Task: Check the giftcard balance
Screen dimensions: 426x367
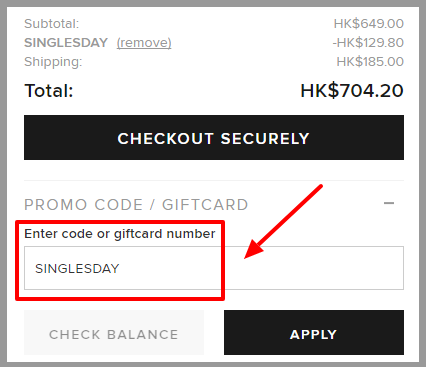Action: point(114,333)
